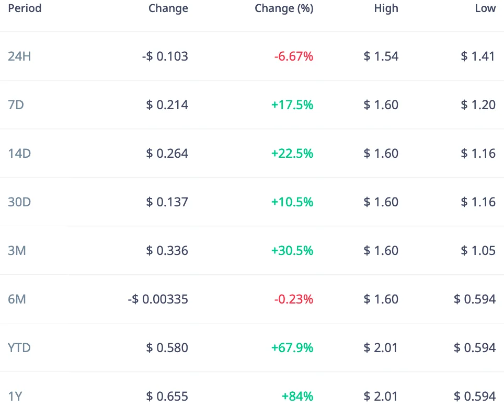The image size is (504, 420).
Task: Select the 1Y period row label
Action: [x=15, y=396]
